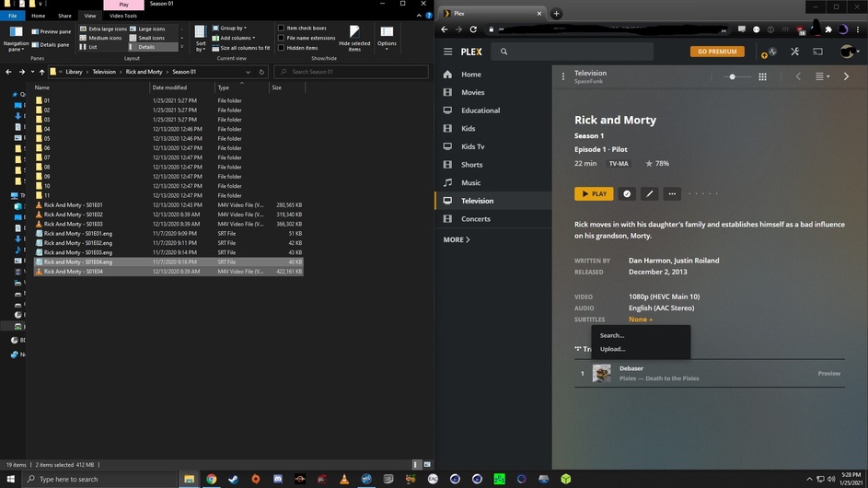Switch to the grid view icon in Plex
Screen dimensions: 868x488
click(762, 76)
